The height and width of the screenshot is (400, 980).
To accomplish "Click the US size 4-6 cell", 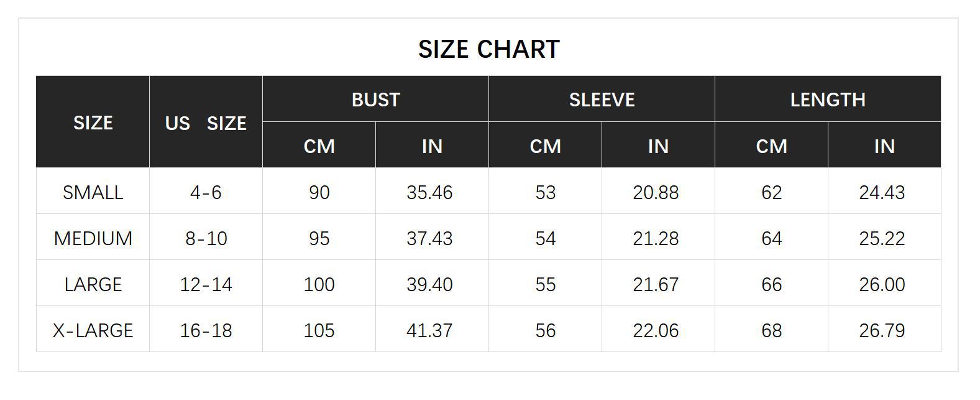I will [x=206, y=192].
